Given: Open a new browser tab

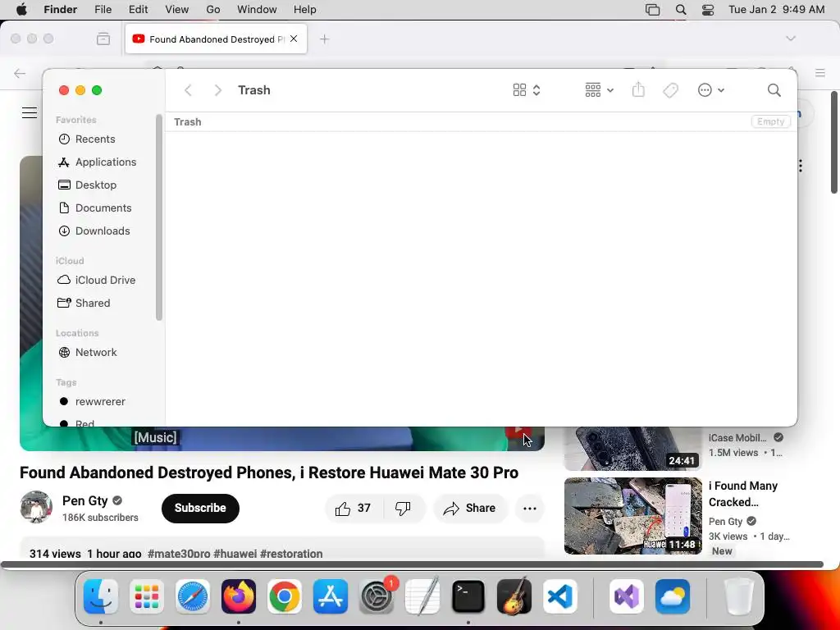Looking at the screenshot, I should [324, 39].
